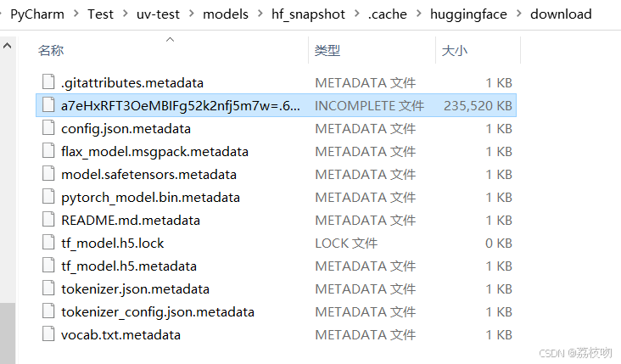Click the tokenizer.json.metadata file icon
This screenshot has height=364, width=621.
tap(48, 288)
